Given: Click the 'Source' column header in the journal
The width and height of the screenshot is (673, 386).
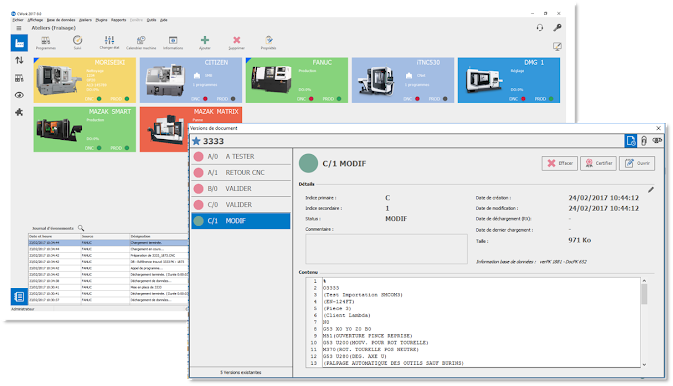Looking at the screenshot, I should [105, 237].
